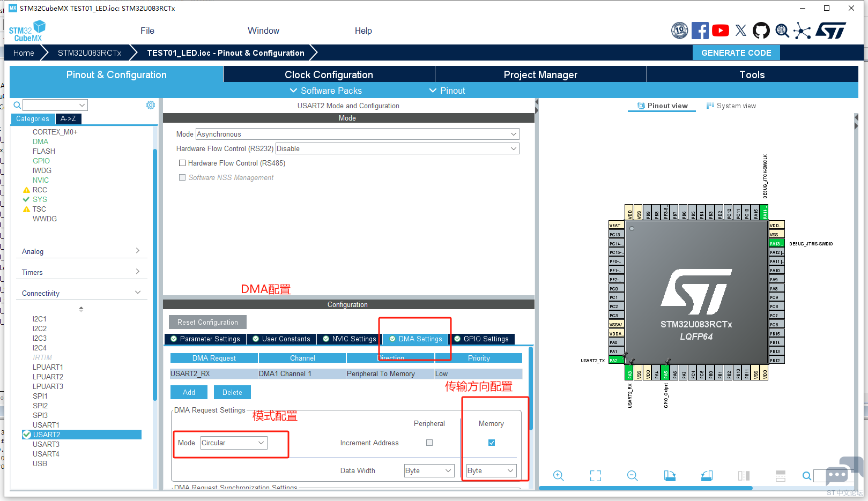Collapse the Connectivity category
Screen dimensions: 868x501
81,293
